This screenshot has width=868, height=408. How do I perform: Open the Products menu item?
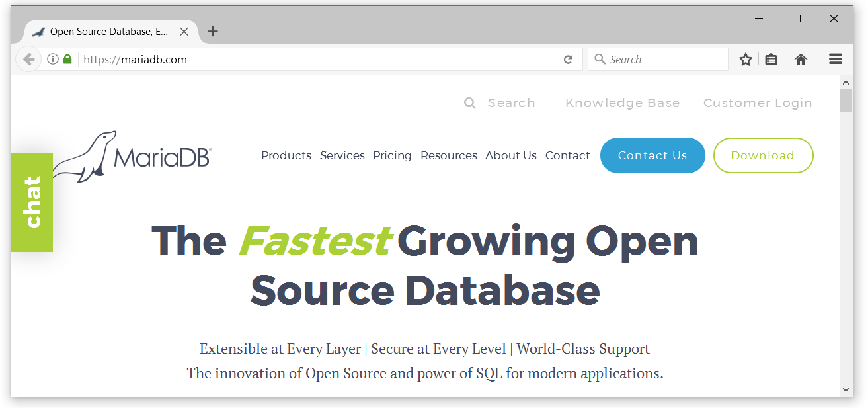286,155
